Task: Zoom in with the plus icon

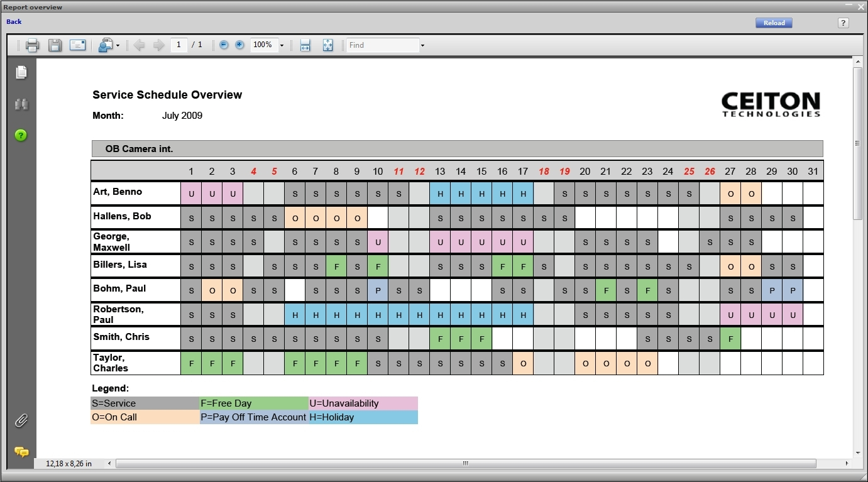Action: (x=239, y=45)
